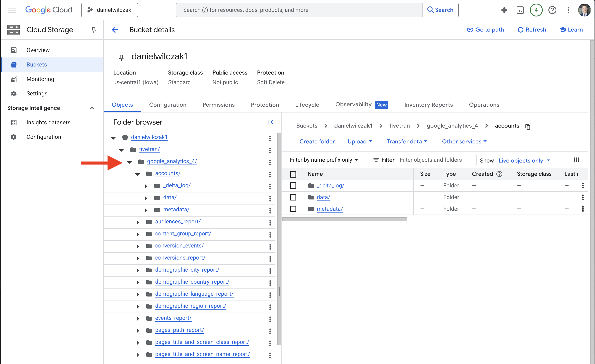Screen dimensions: 595x364
Task: Switch to the Permissions tab
Action: click(x=218, y=105)
